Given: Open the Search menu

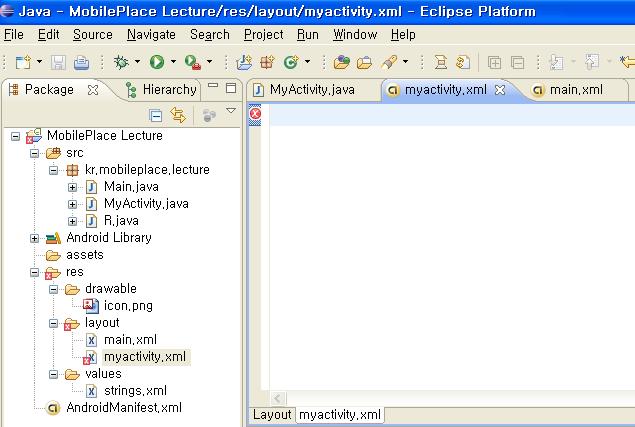Looking at the screenshot, I should pos(210,35).
